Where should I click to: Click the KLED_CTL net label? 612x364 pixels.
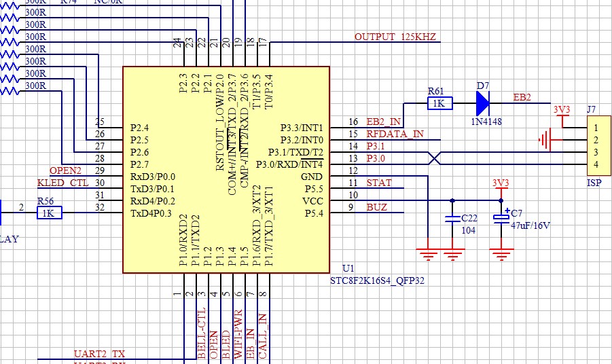63,183
